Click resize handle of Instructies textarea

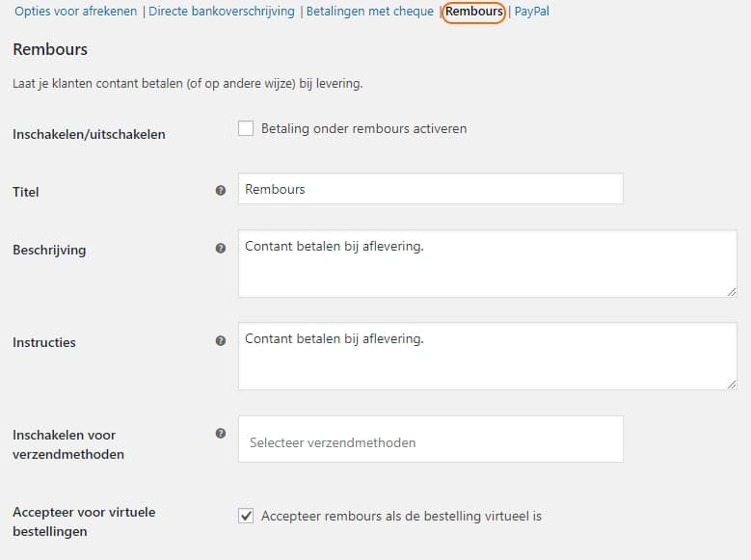[x=732, y=385]
